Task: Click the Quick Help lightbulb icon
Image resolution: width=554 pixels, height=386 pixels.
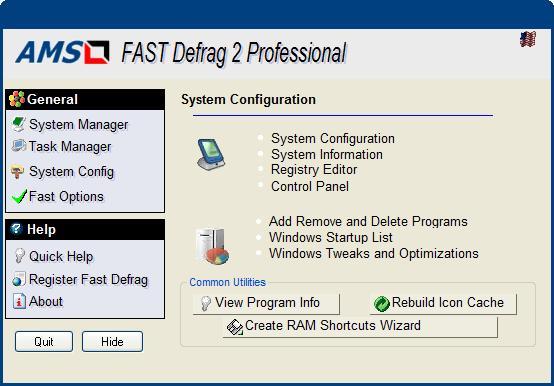Action: point(19,255)
